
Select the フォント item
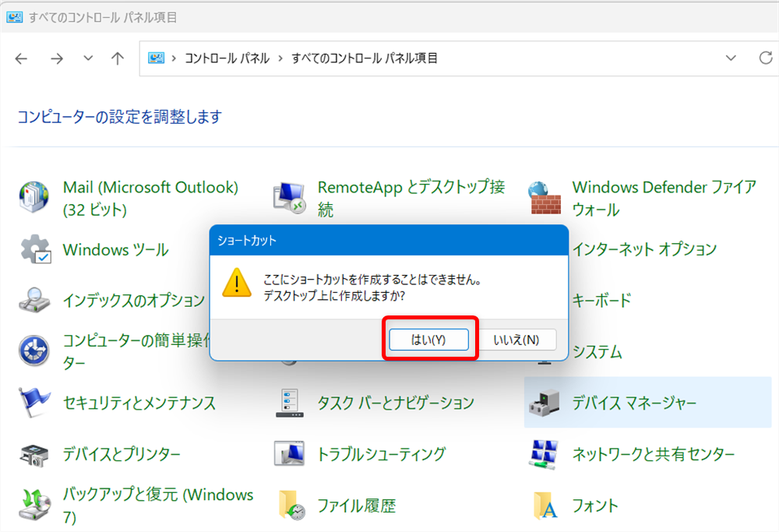coord(595,505)
